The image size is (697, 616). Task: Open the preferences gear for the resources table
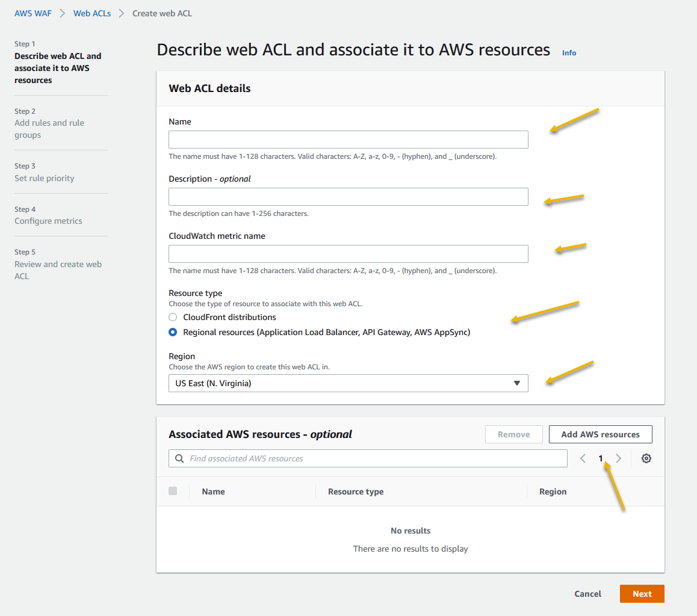click(646, 458)
